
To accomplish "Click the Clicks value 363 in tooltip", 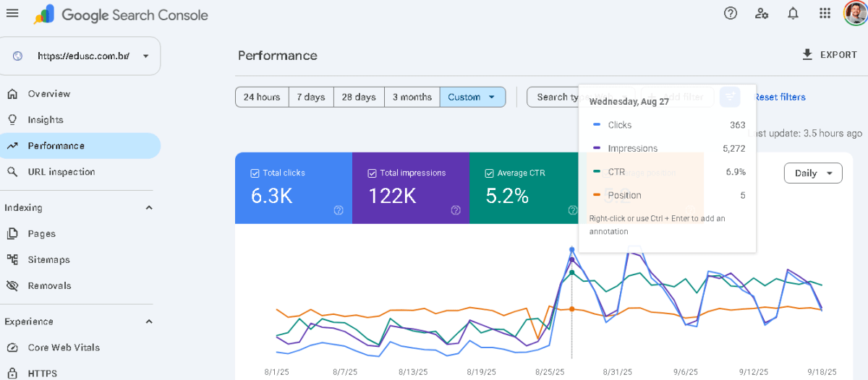I will click(738, 125).
